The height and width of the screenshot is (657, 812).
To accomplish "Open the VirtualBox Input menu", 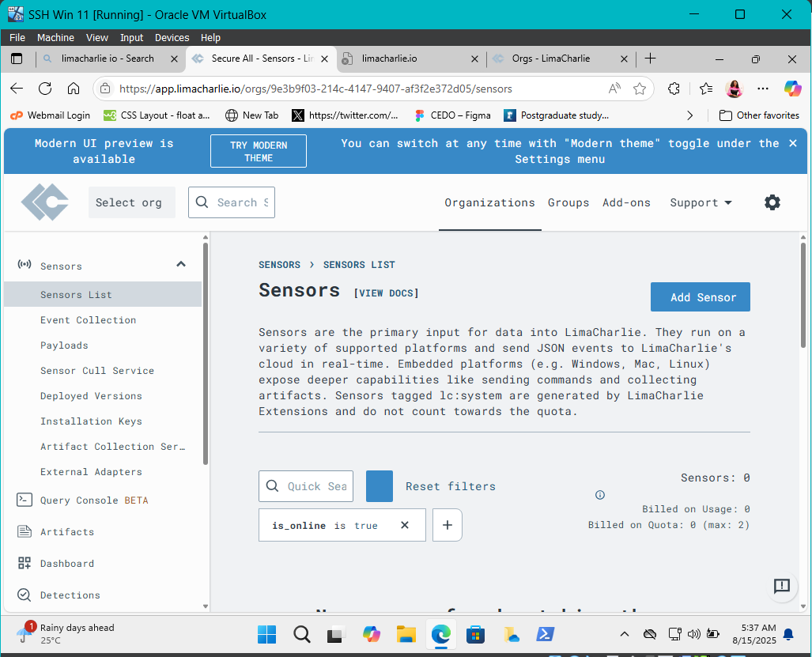I will tap(131, 38).
